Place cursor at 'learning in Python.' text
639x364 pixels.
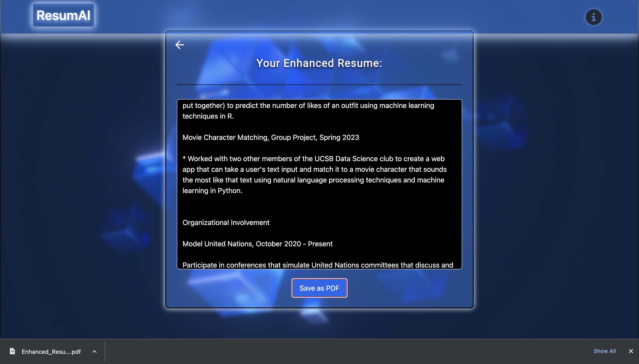coord(212,191)
